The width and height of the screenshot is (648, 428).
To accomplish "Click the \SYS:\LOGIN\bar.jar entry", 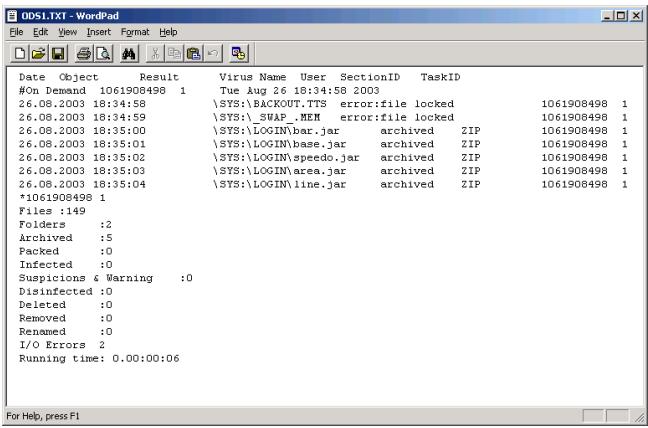I will pos(276,131).
